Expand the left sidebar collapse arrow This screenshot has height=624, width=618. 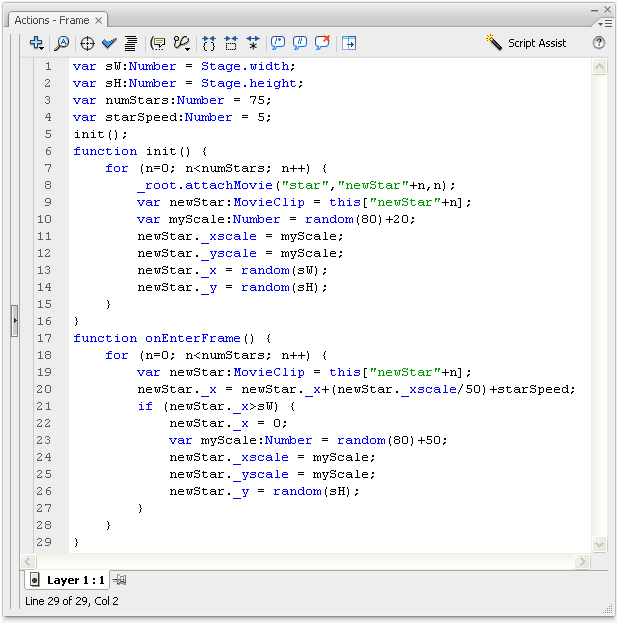(x=14, y=320)
